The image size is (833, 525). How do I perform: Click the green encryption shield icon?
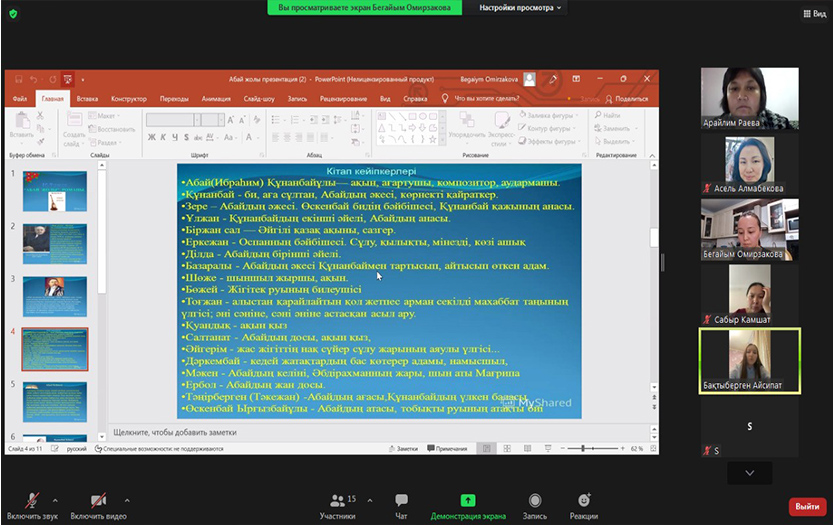point(13,13)
